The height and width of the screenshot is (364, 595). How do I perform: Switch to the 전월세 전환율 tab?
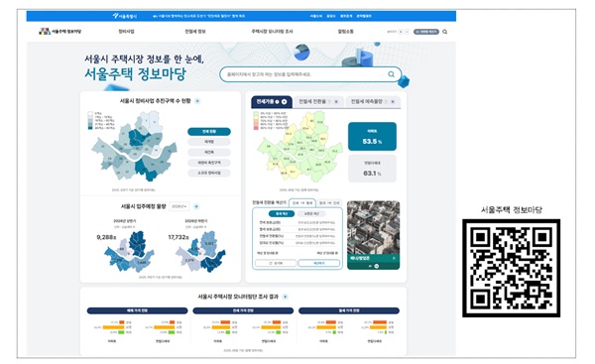(x=318, y=102)
